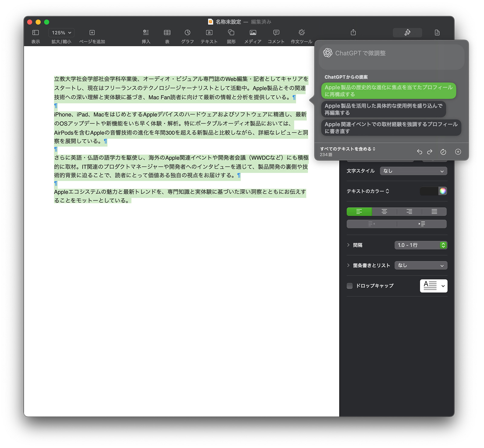Open the すべてのテキストを含める popup selector
Image resolution: width=484 pixels, height=448 pixels.
(348, 149)
